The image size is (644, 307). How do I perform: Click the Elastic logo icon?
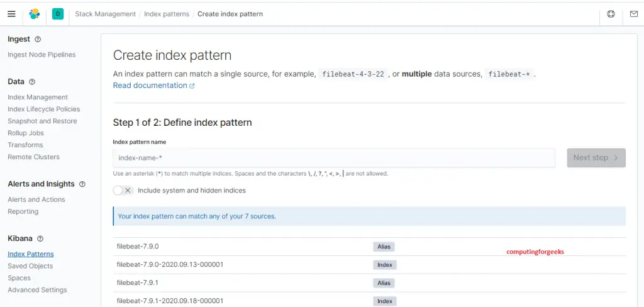[x=35, y=14]
